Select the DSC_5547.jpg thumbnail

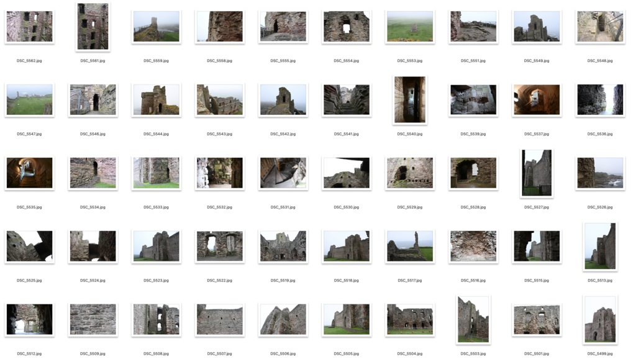click(x=29, y=99)
